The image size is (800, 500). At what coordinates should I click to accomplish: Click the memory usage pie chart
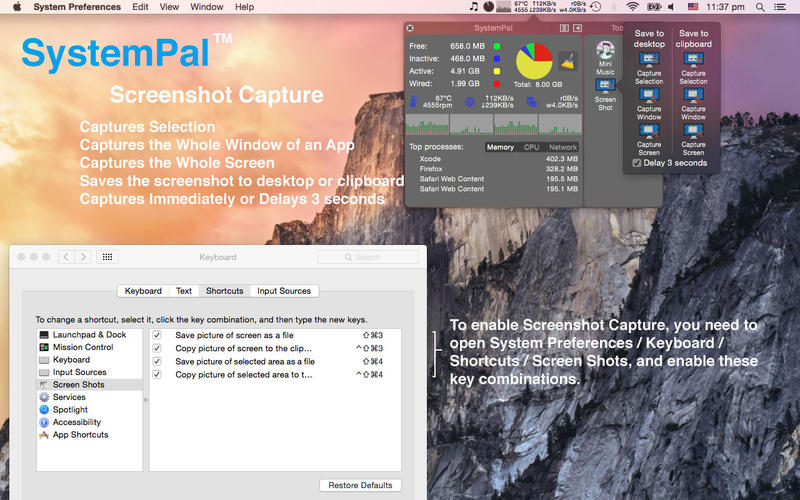[x=534, y=61]
